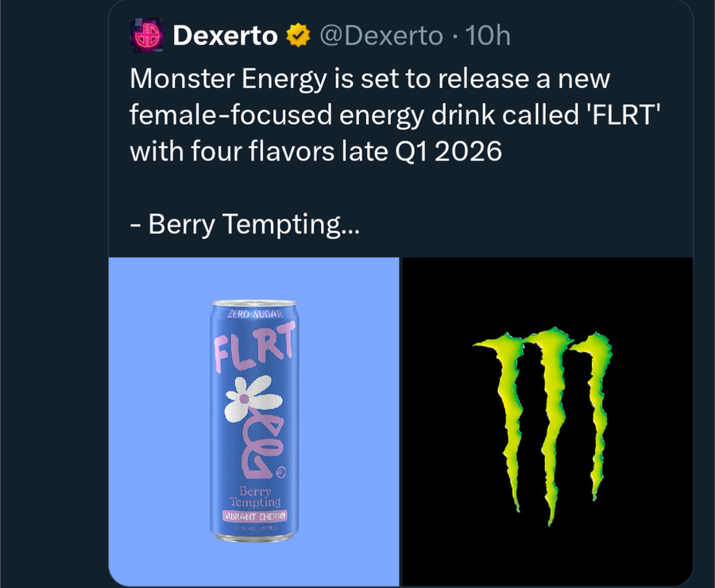Click the Zero Sugar label on can
715x588 pixels.
pyautogui.click(x=255, y=314)
